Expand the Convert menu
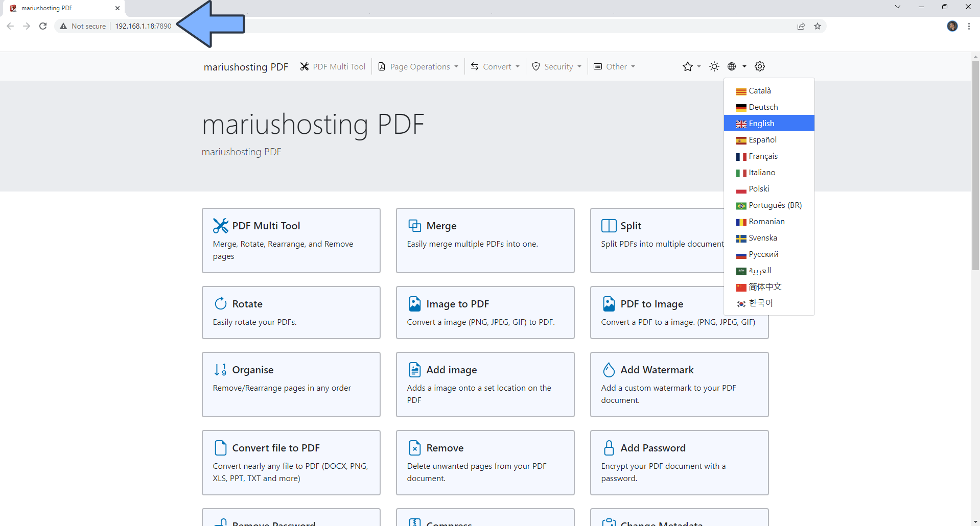The height and width of the screenshot is (526, 980). [494, 66]
